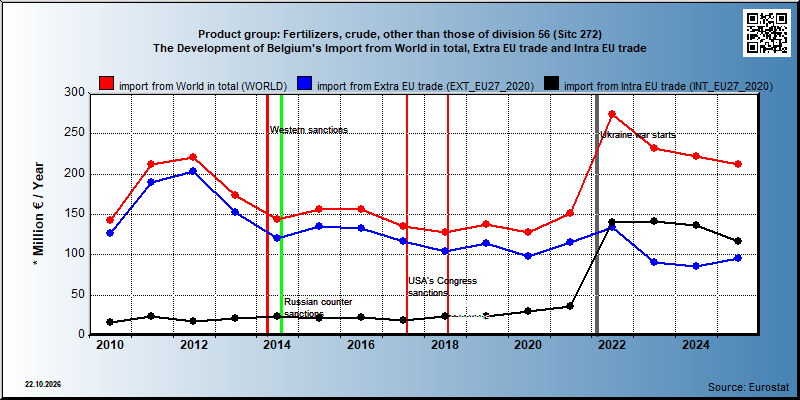
Task: Click the red vertical marker line at 2018
Action: (448, 214)
